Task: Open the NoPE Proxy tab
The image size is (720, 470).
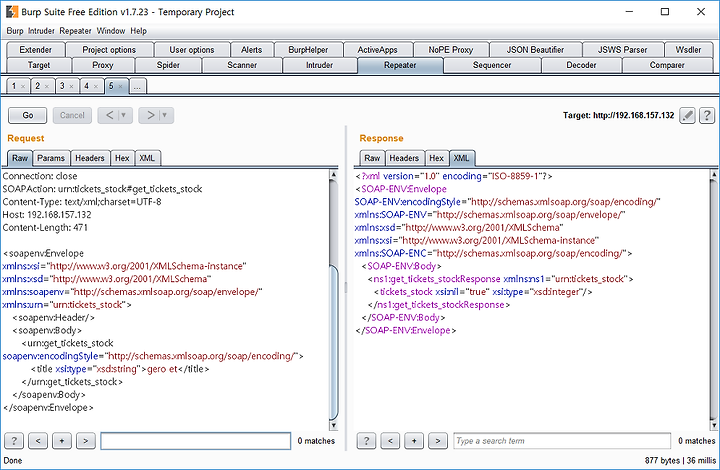Action: (x=451, y=50)
